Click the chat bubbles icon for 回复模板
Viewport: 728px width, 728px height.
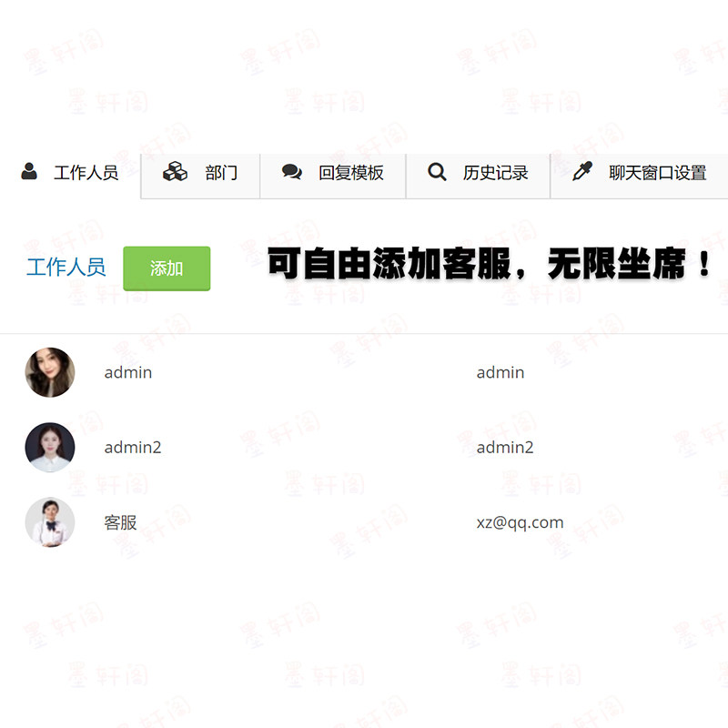pyautogui.click(x=291, y=172)
